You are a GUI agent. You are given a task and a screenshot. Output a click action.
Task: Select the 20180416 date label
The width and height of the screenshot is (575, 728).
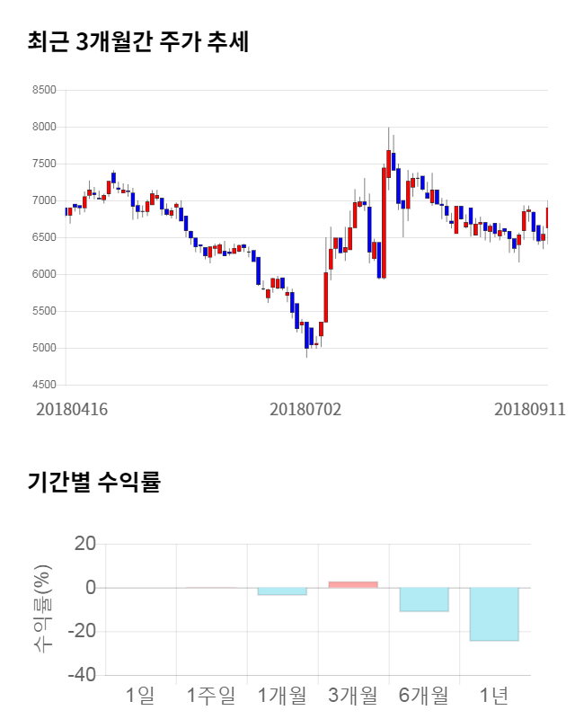pyautogui.click(x=72, y=409)
